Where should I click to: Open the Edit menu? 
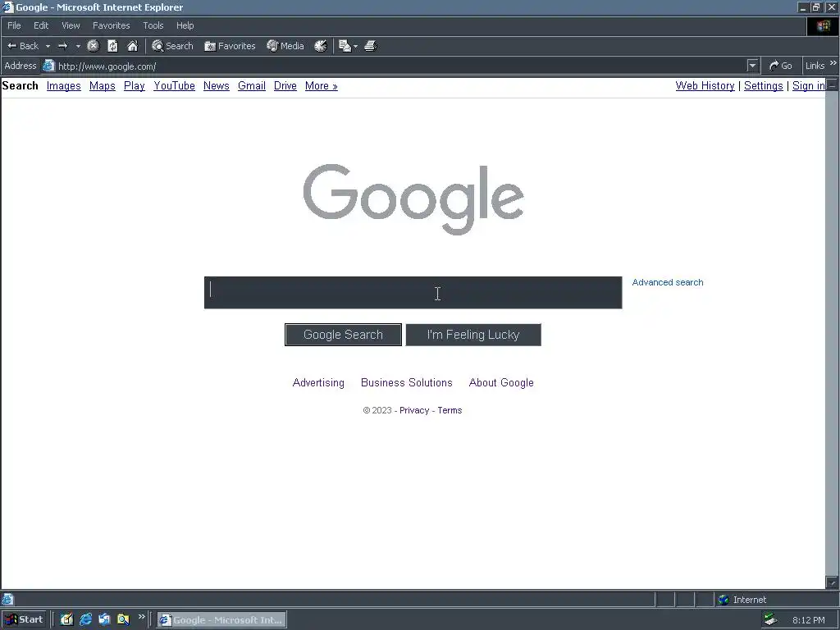click(x=41, y=25)
